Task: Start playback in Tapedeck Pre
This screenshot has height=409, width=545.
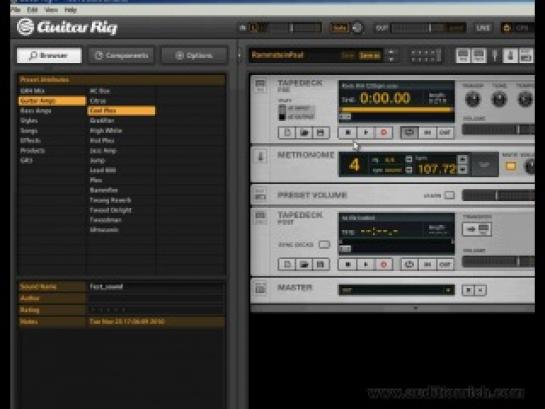Action: click(366, 133)
